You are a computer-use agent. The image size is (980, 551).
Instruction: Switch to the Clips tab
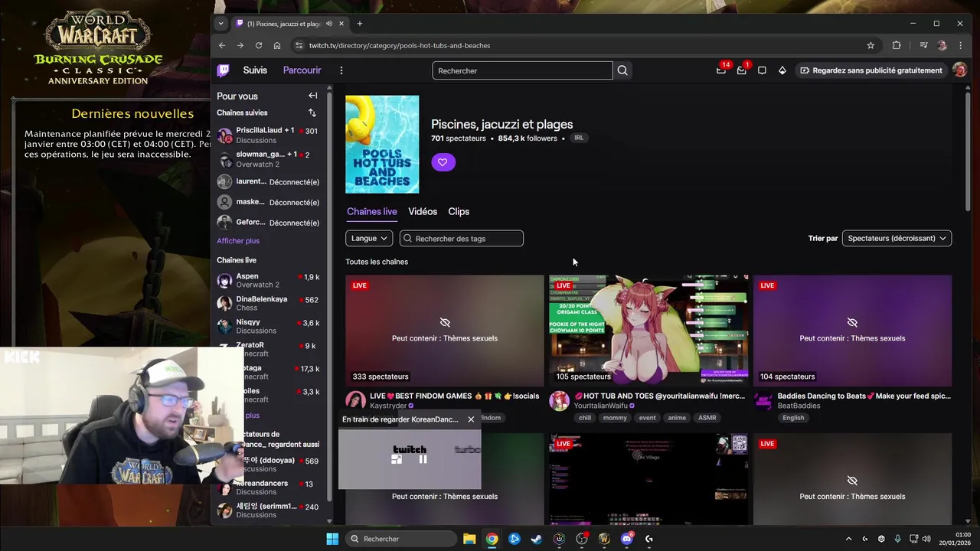459,212
